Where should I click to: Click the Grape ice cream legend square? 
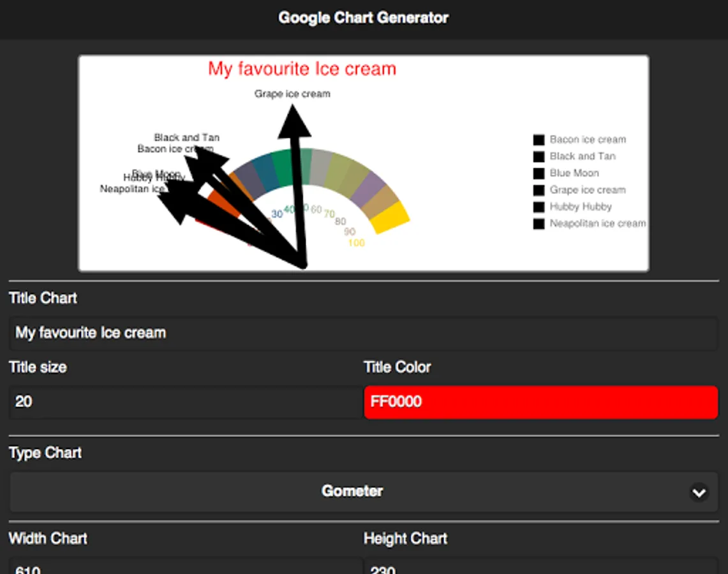click(539, 190)
